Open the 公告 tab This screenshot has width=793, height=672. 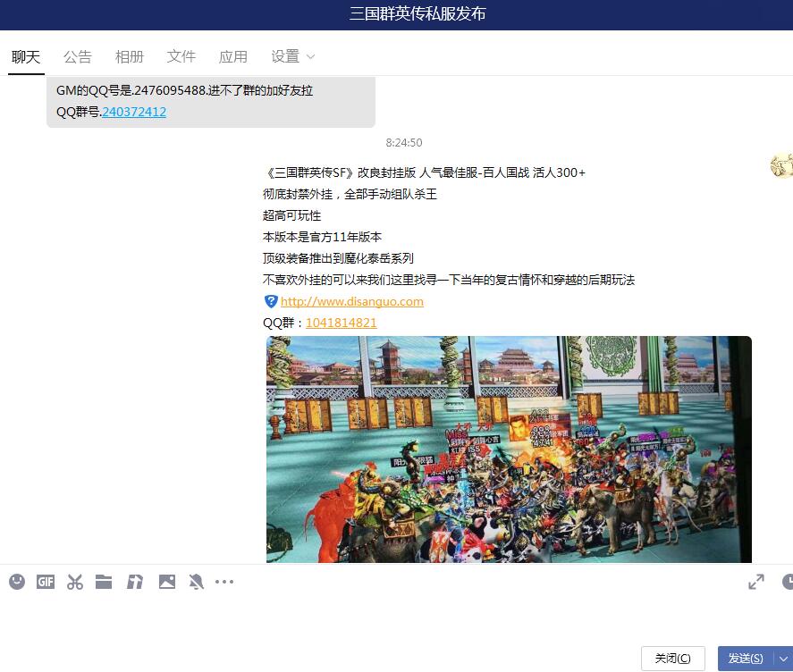(78, 56)
